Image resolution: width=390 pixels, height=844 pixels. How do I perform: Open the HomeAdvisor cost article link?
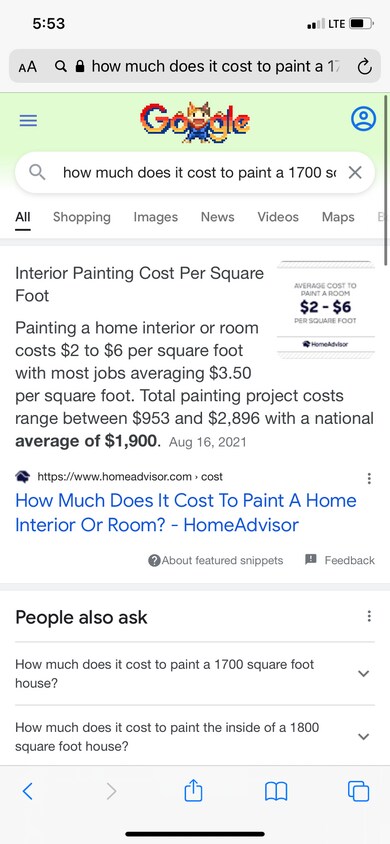(186, 512)
